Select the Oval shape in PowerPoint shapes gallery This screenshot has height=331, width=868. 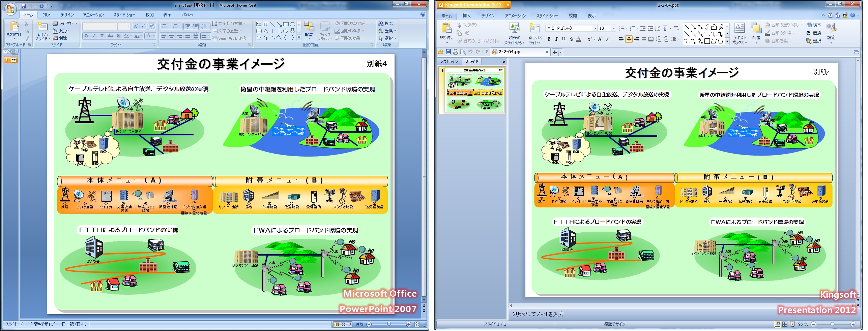coord(293,24)
